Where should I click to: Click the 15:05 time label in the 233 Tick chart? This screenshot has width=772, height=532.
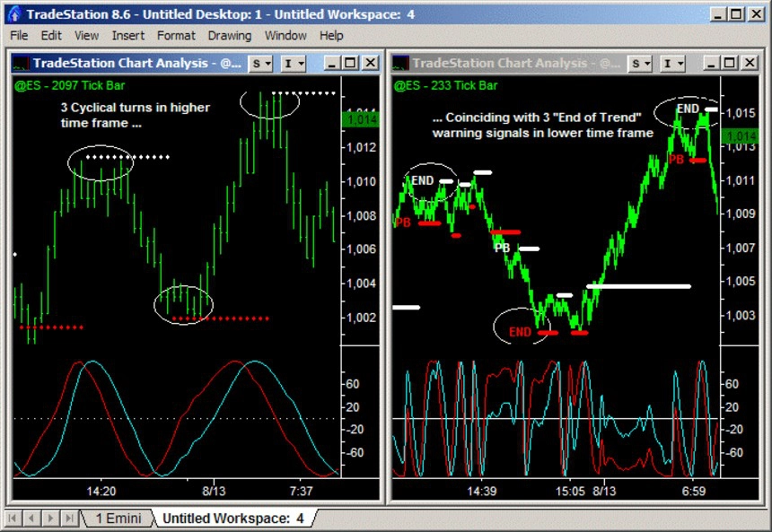pos(571,491)
